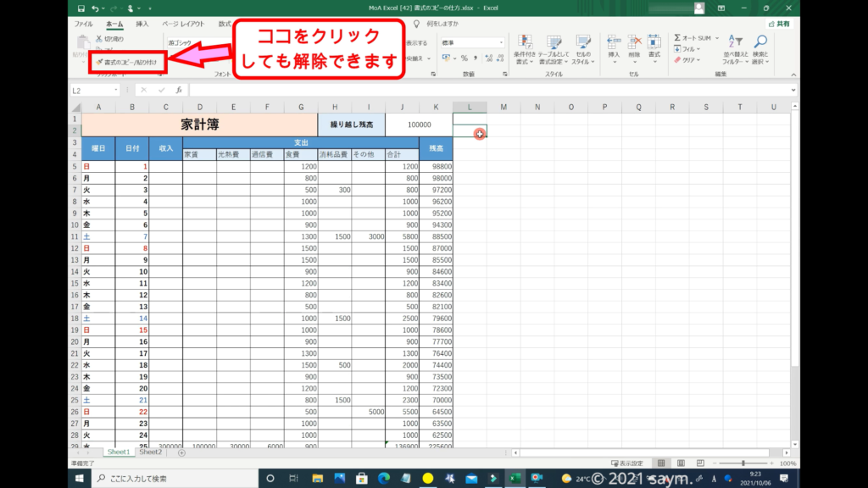Open Find and Select (検索と選択)
Image resolution: width=868 pixels, height=488 pixels.
click(760, 49)
